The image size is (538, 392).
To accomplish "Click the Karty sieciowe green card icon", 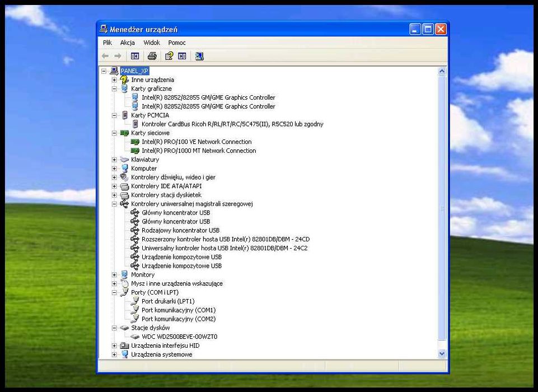I will coord(124,133).
